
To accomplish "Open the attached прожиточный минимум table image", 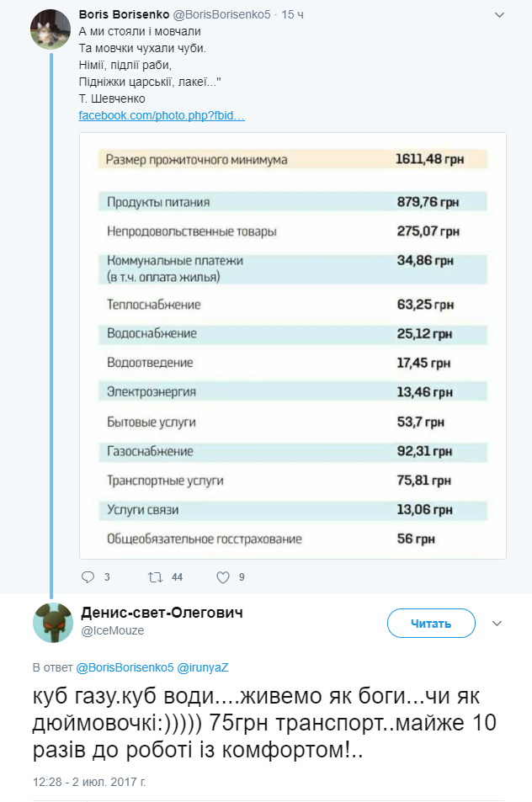I will tap(293, 346).
